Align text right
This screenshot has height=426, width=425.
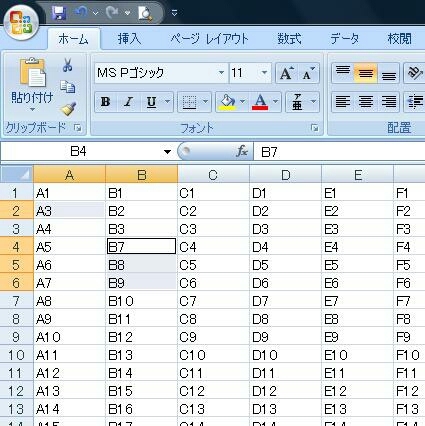(x=389, y=102)
